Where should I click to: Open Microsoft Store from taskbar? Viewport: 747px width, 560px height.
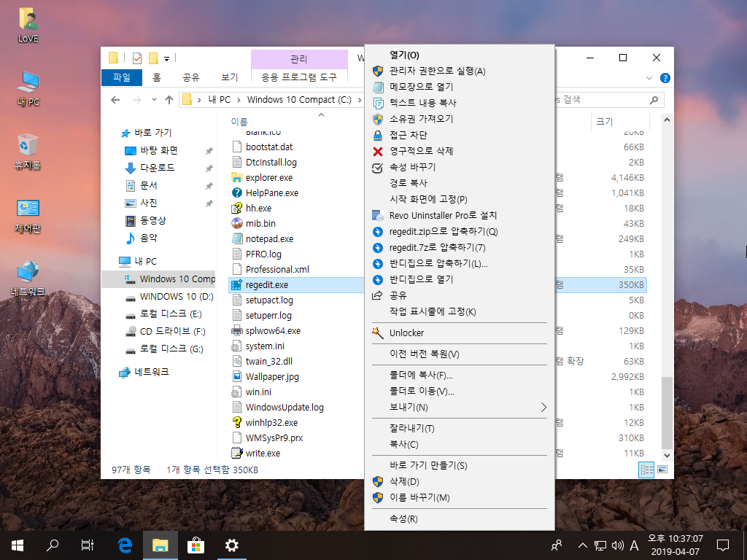coord(196,545)
